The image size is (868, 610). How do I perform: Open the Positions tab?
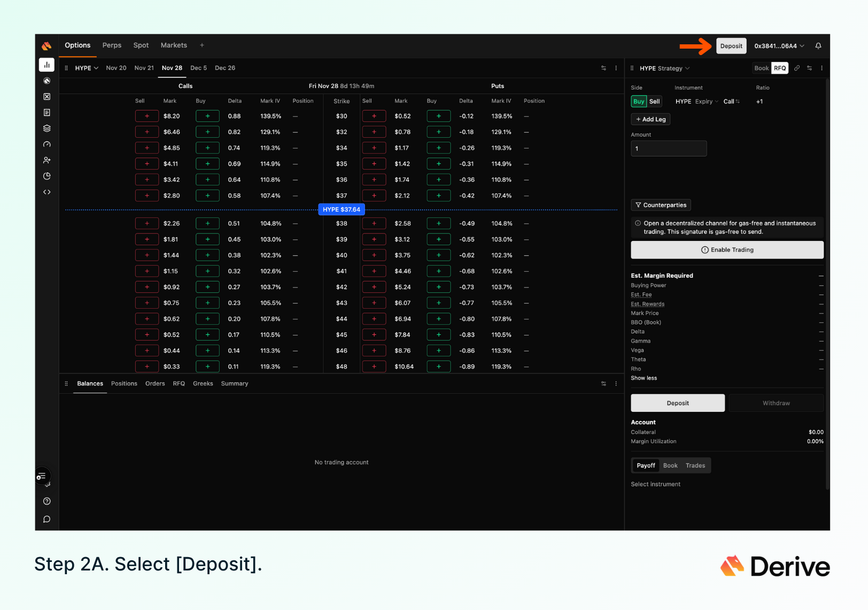(124, 384)
